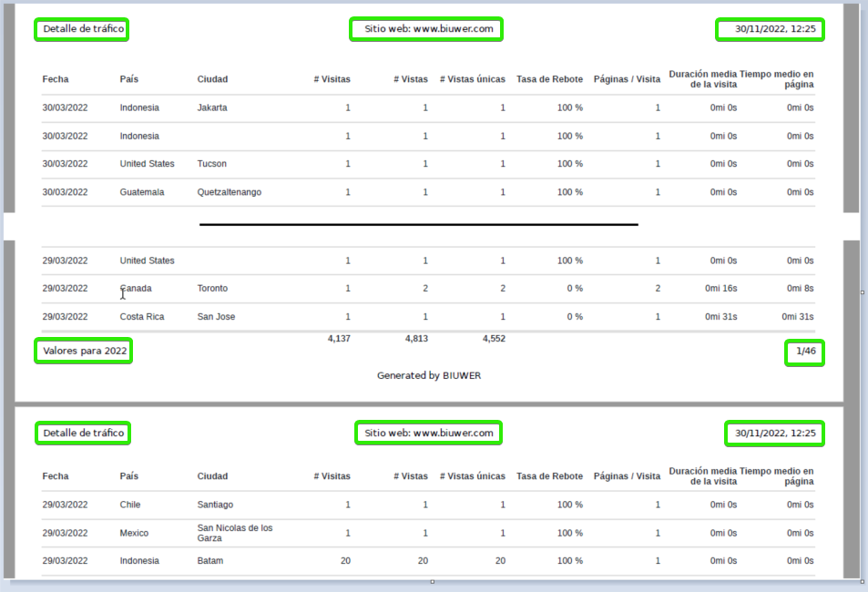Viewport: 868px width, 592px height.
Task: Select the "29/03/2022" date in the Santiago row
Action: pos(65,505)
